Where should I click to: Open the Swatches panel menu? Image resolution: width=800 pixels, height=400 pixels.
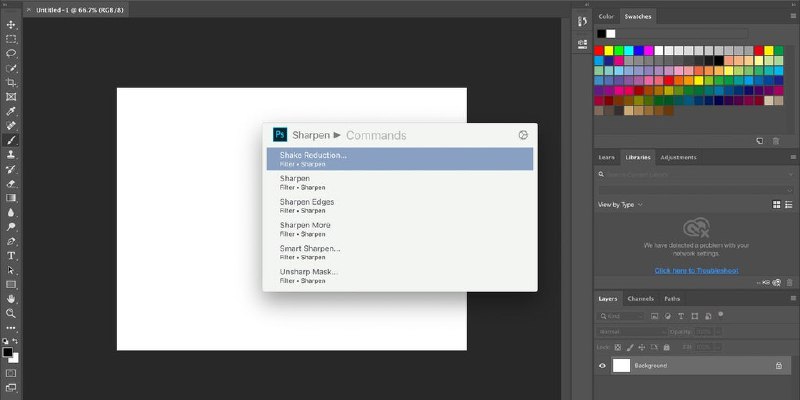pos(793,16)
